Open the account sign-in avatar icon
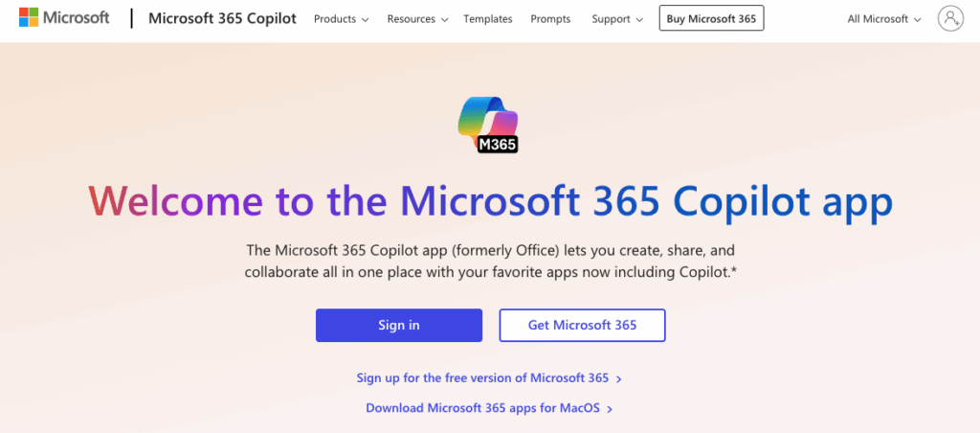This screenshot has height=433, width=980. click(949, 18)
